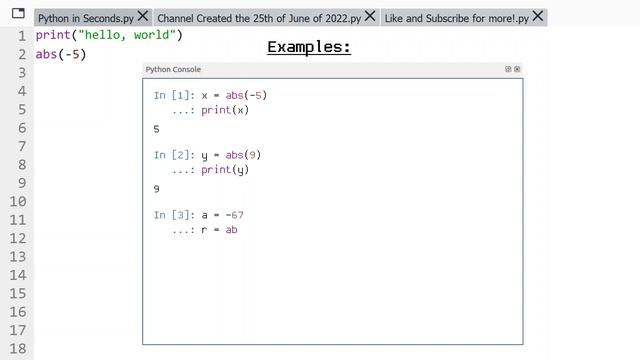The image size is (640, 360).
Task: Click the console output 9
Action: 156,189
